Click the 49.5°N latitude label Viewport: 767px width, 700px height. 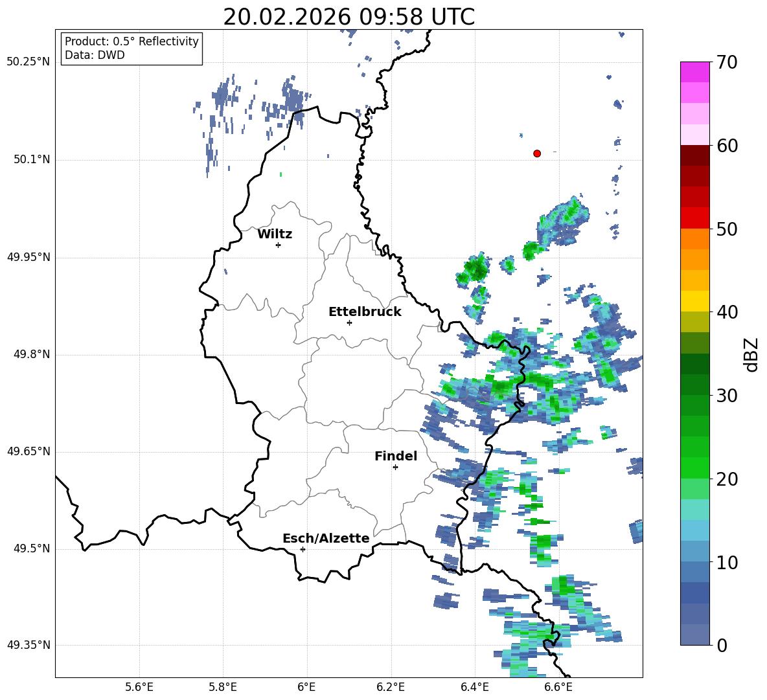coord(32,548)
